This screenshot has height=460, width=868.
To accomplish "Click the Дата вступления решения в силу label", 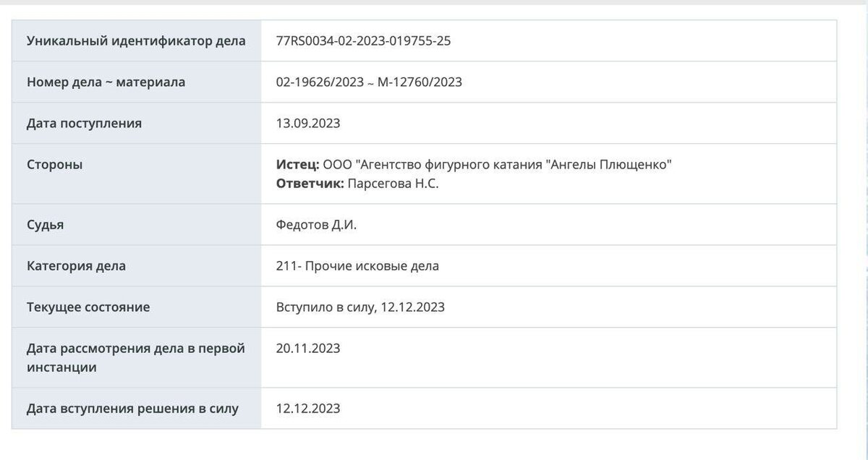I will point(132,409).
